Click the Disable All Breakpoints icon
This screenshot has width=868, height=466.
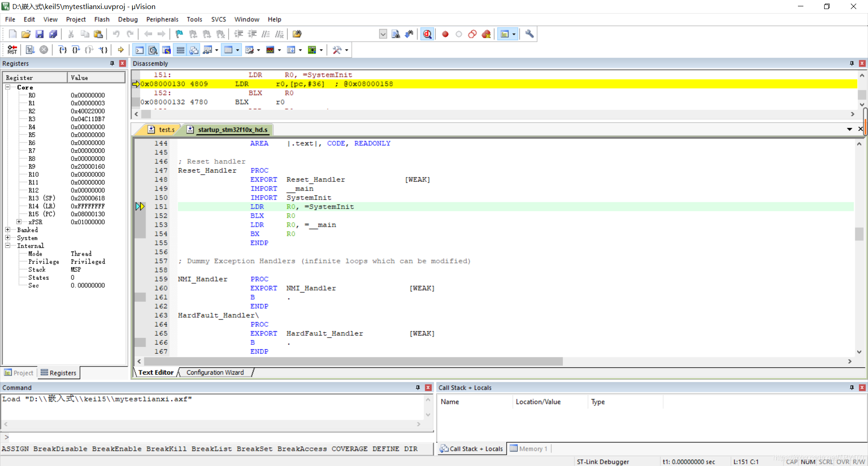point(472,34)
